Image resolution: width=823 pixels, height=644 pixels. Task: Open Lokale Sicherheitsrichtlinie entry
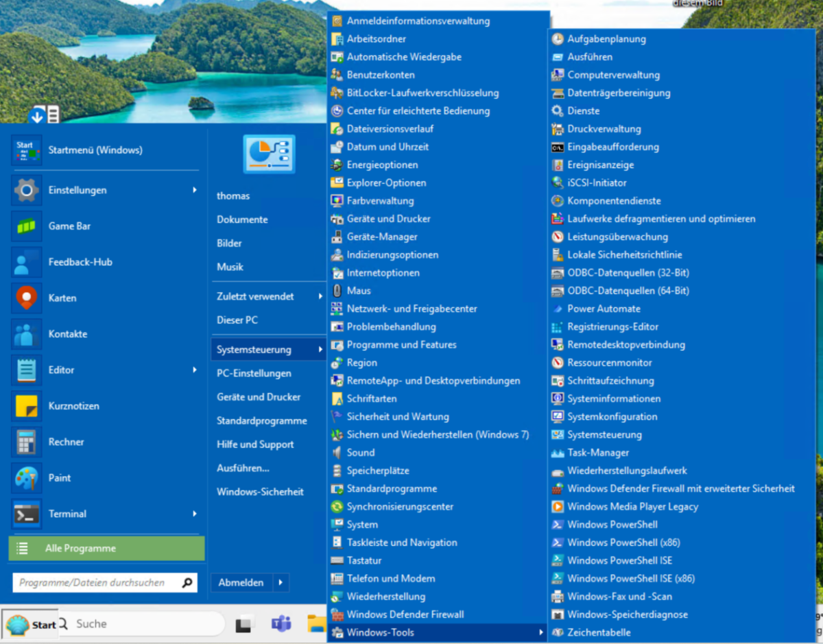click(x=625, y=255)
